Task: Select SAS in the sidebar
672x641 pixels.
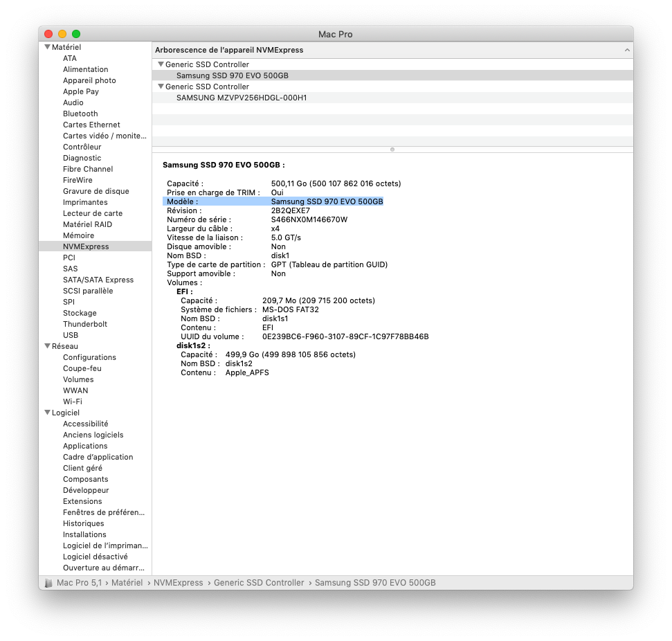Action: [x=71, y=269]
